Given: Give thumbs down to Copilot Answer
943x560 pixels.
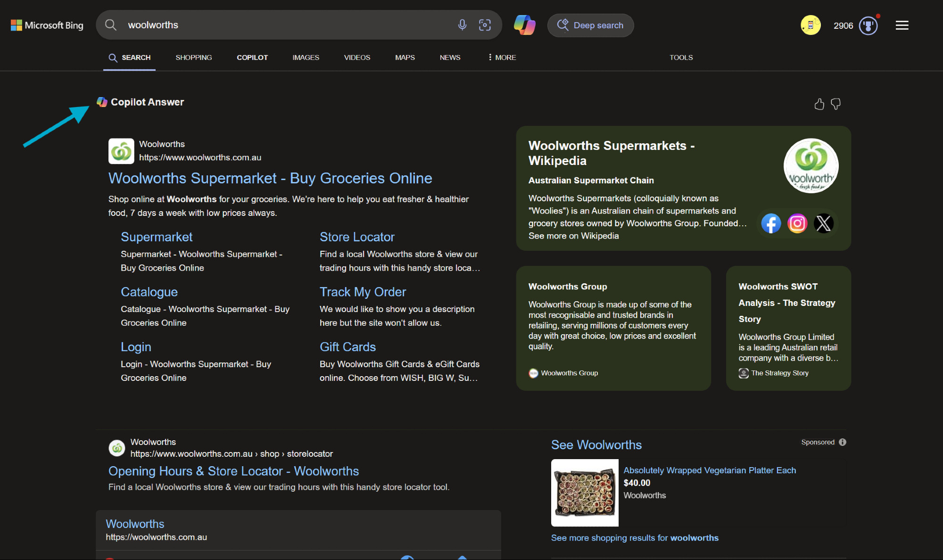Looking at the screenshot, I should (835, 104).
